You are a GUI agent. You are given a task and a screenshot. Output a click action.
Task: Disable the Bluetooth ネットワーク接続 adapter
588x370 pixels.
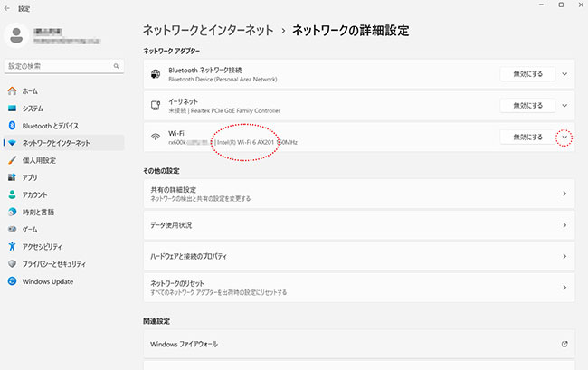[x=527, y=74]
